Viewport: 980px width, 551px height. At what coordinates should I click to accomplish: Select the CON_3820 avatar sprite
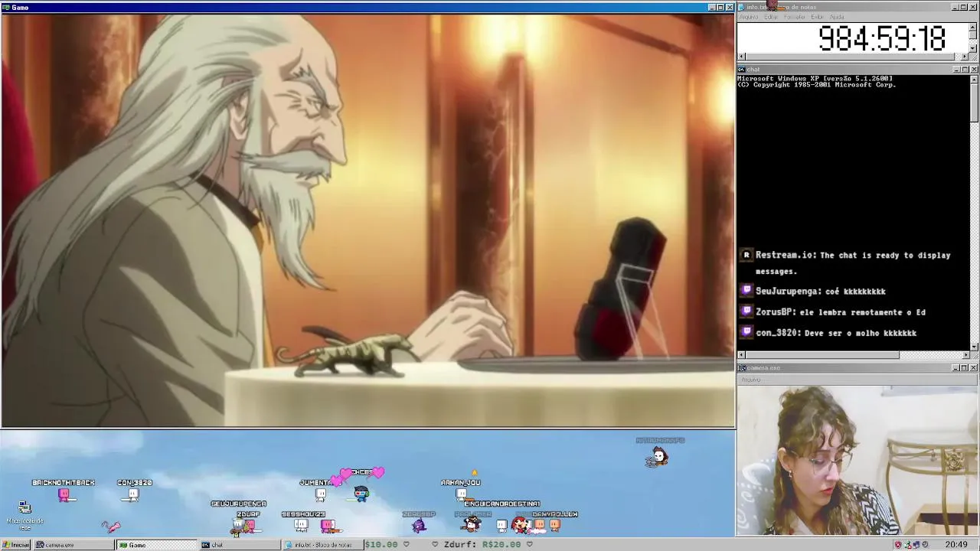[133, 495]
